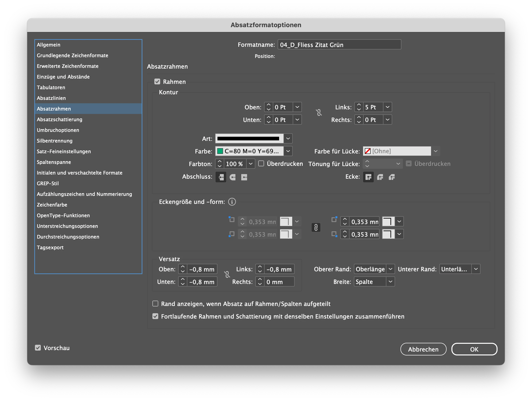Select the projecting cap Abschluss icon

tap(244, 177)
